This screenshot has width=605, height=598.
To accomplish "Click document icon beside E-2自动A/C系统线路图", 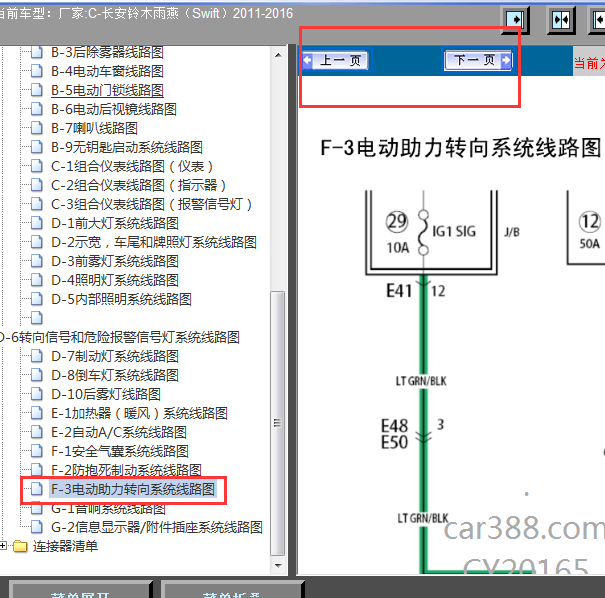I will [37, 432].
